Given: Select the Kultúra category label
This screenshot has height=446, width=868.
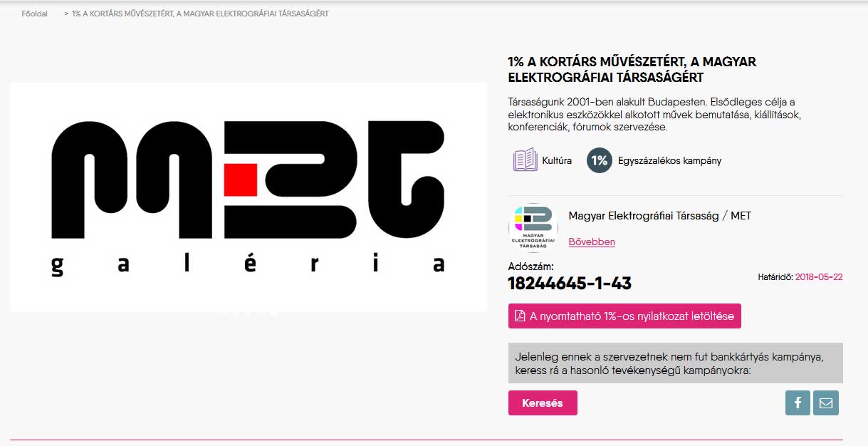Looking at the screenshot, I should point(557,160).
